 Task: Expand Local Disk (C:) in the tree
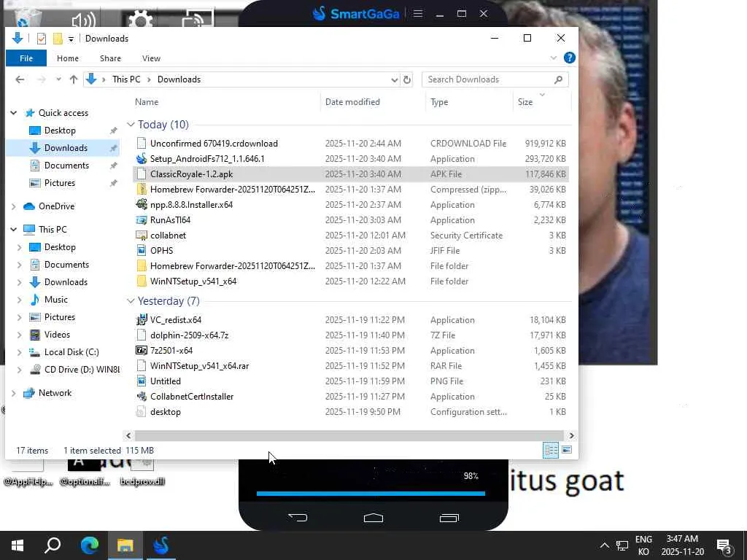coord(20,352)
